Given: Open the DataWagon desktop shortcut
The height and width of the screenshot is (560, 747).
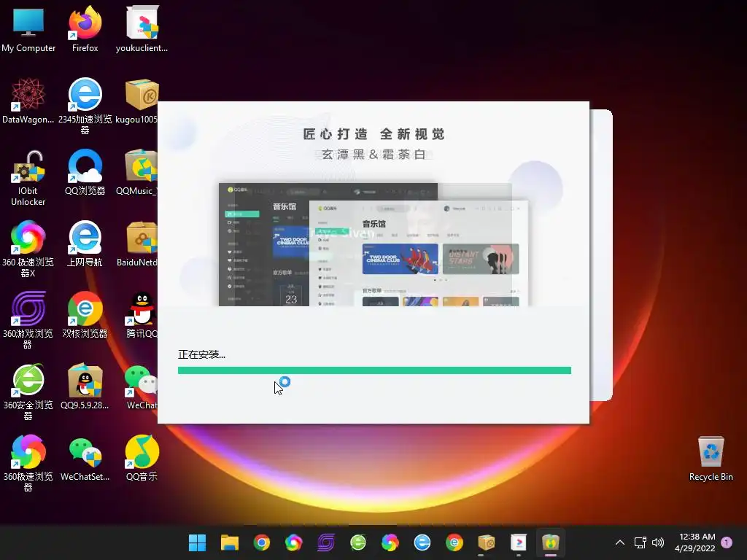Looking at the screenshot, I should (28, 101).
